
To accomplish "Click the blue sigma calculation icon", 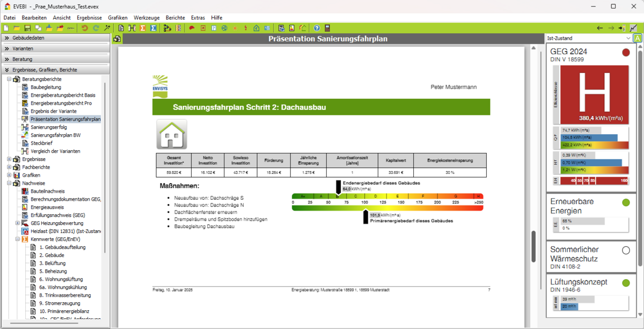I will pyautogui.click(x=153, y=28).
